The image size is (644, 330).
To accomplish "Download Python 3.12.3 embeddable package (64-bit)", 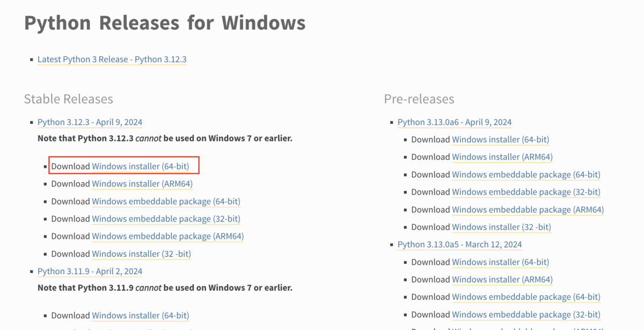I will tap(166, 202).
